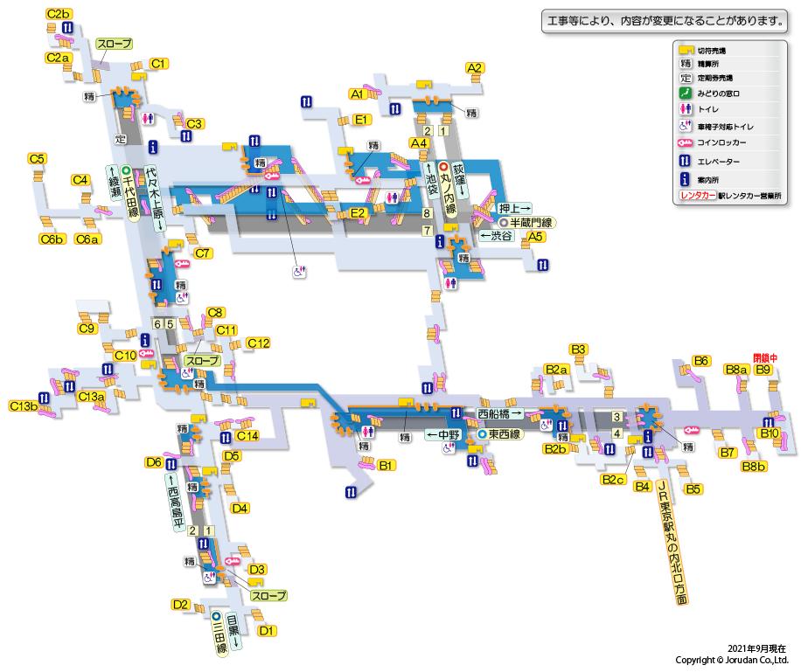Click the elevator icon in the legend
The height and width of the screenshot is (672, 801).
[686, 162]
